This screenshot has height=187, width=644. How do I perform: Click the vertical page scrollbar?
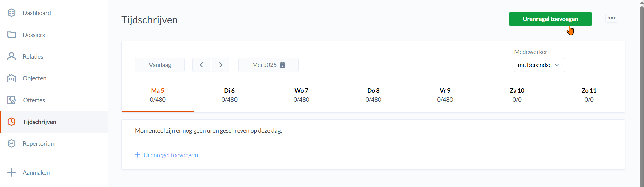(642, 94)
